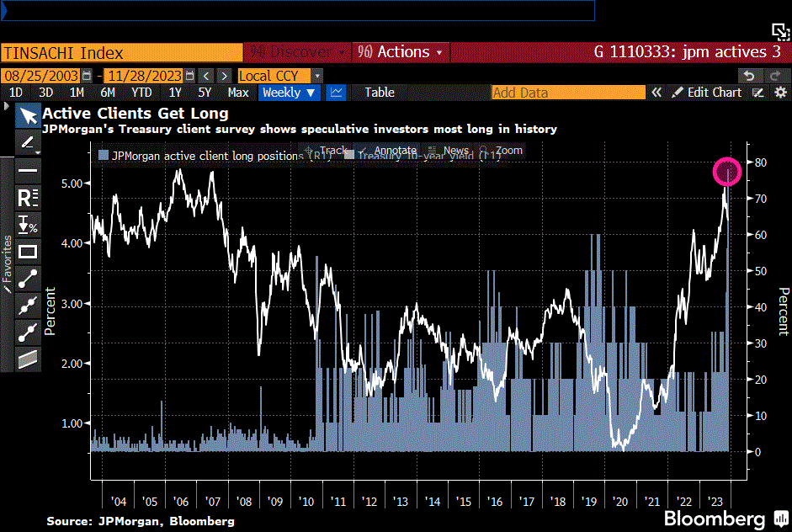This screenshot has width=792, height=532.
Task: Click Annotate in the floating chart toolbar
Action: [389, 151]
